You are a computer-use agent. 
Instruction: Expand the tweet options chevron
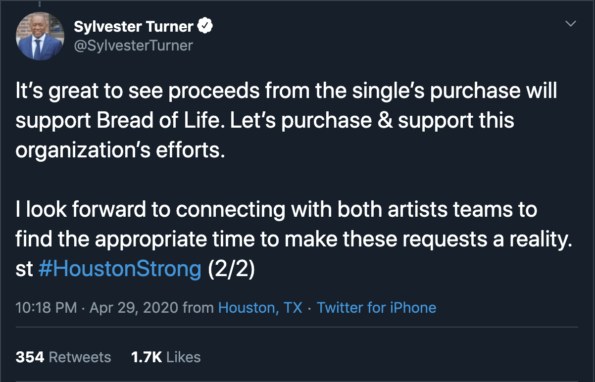point(570,24)
